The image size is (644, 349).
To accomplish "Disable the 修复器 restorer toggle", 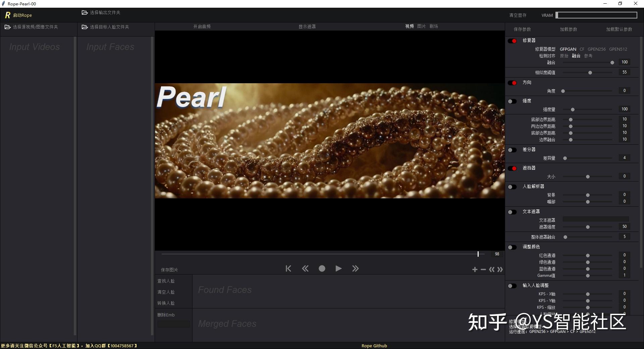I will click(513, 41).
